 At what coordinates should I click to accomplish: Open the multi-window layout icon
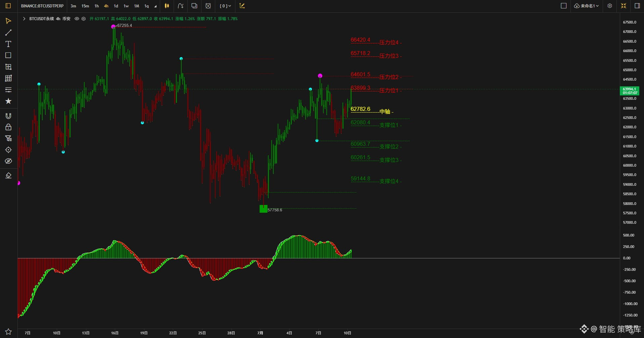pyautogui.click(x=194, y=6)
